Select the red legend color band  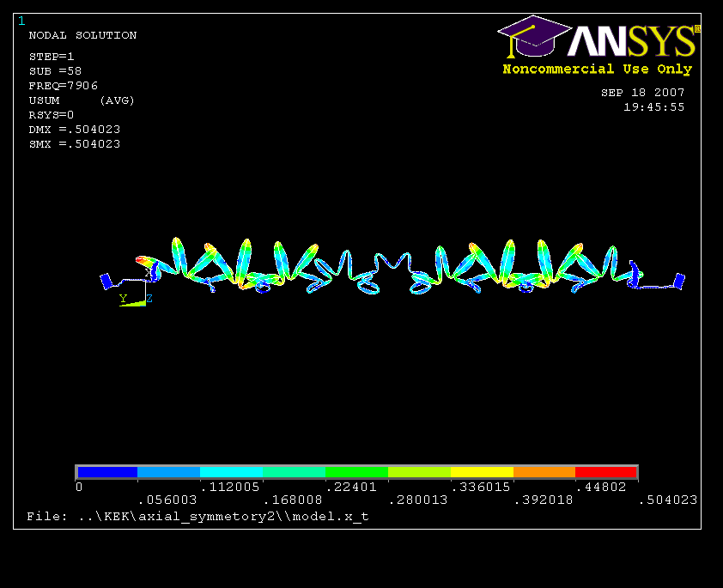pyautogui.click(x=606, y=472)
